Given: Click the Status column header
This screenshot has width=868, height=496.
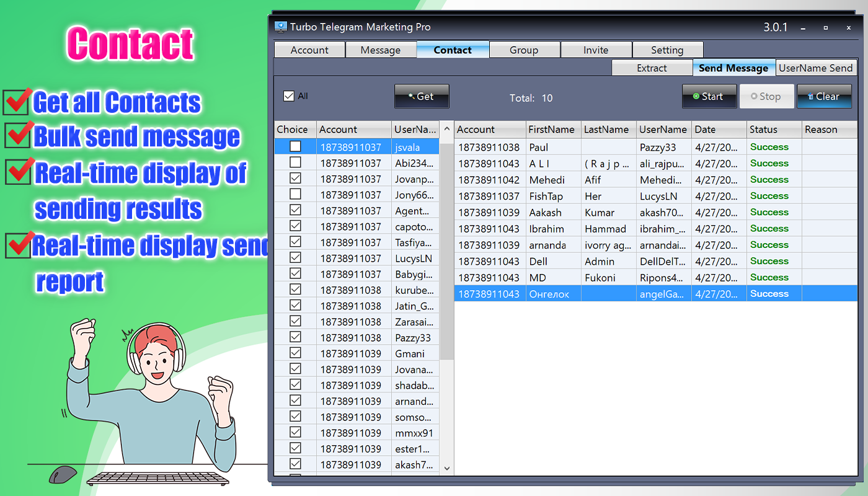Looking at the screenshot, I should [x=774, y=130].
